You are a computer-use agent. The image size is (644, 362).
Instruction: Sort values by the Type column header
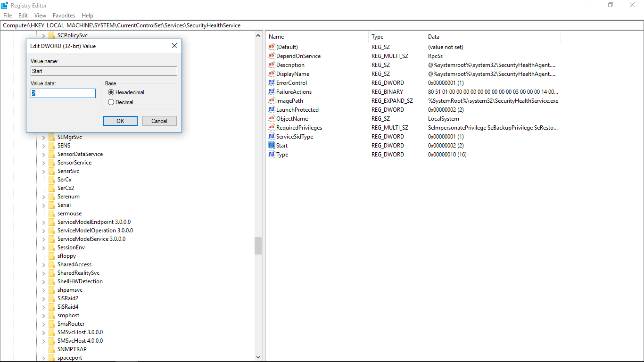click(x=396, y=37)
